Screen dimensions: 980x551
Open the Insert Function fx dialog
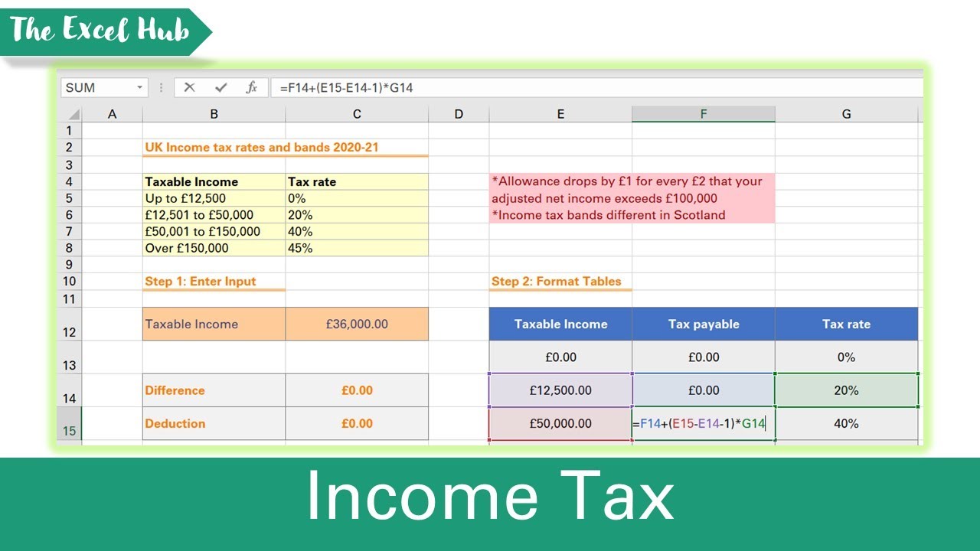point(251,87)
